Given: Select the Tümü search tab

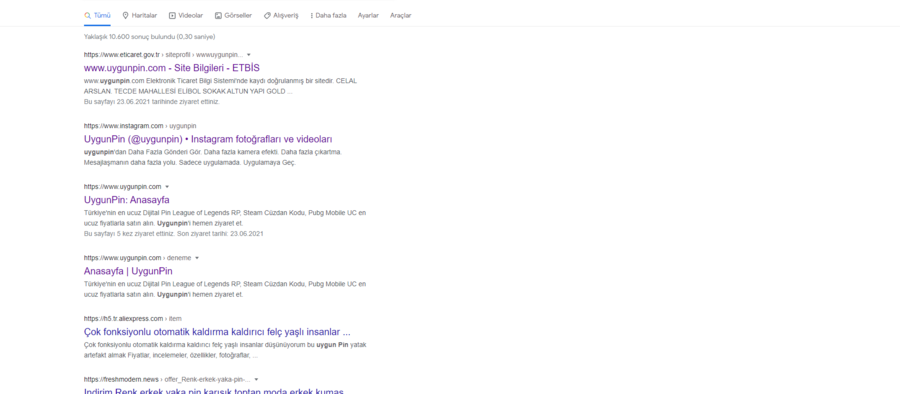Looking at the screenshot, I should (97, 16).
